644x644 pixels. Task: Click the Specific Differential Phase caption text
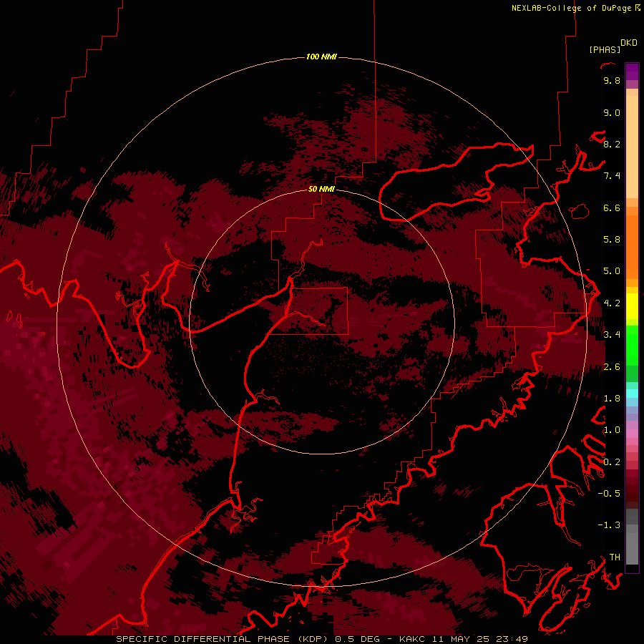(x=321, y=639)
